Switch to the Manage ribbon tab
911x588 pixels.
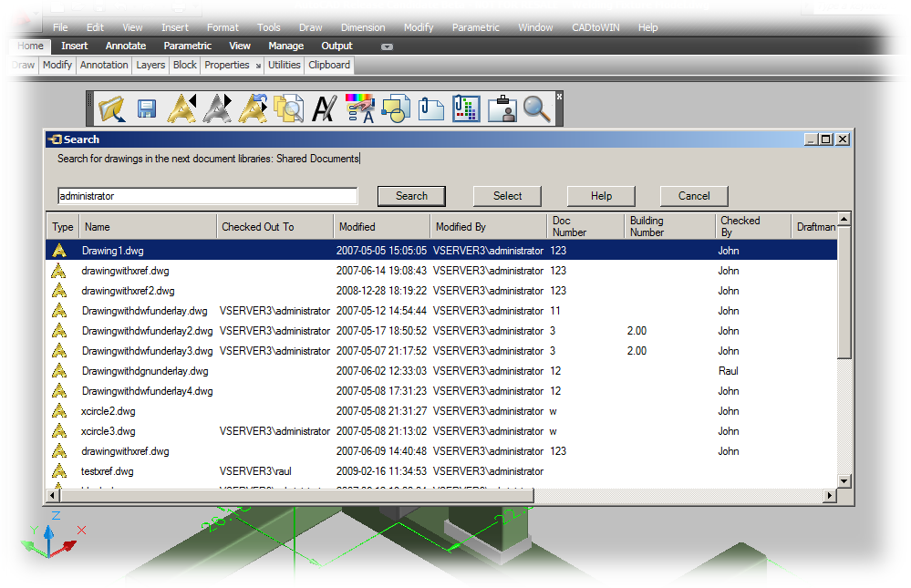(x=285, y=46)
